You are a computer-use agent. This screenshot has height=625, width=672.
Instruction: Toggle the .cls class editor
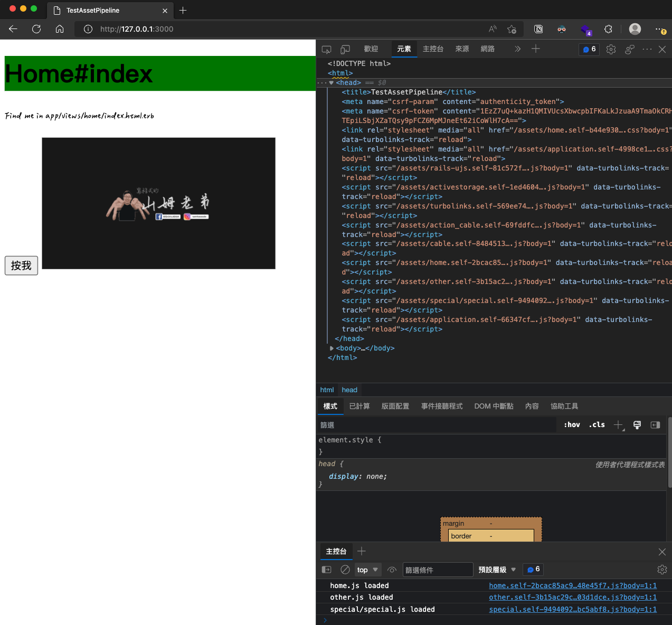(x=597, y=425)
